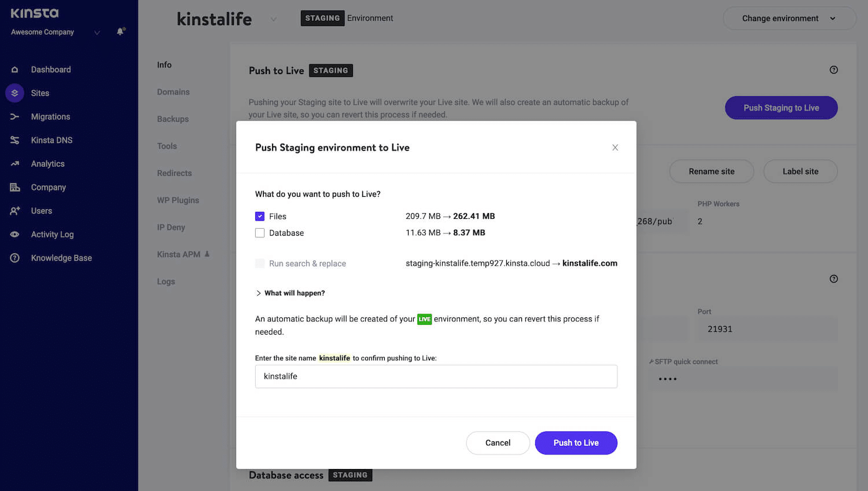Click the Sites layers icon
Image resolution: width=868 pixels, height=491 pixels.
(15, 93)
